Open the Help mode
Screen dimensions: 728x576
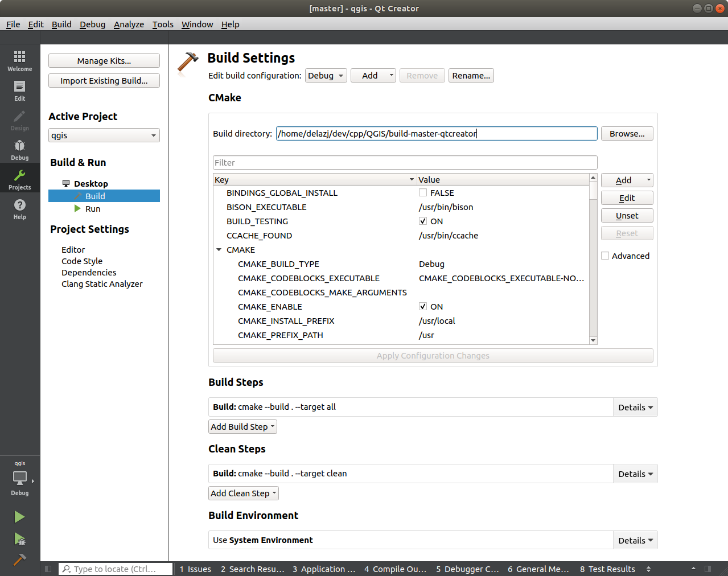(19, 208)
